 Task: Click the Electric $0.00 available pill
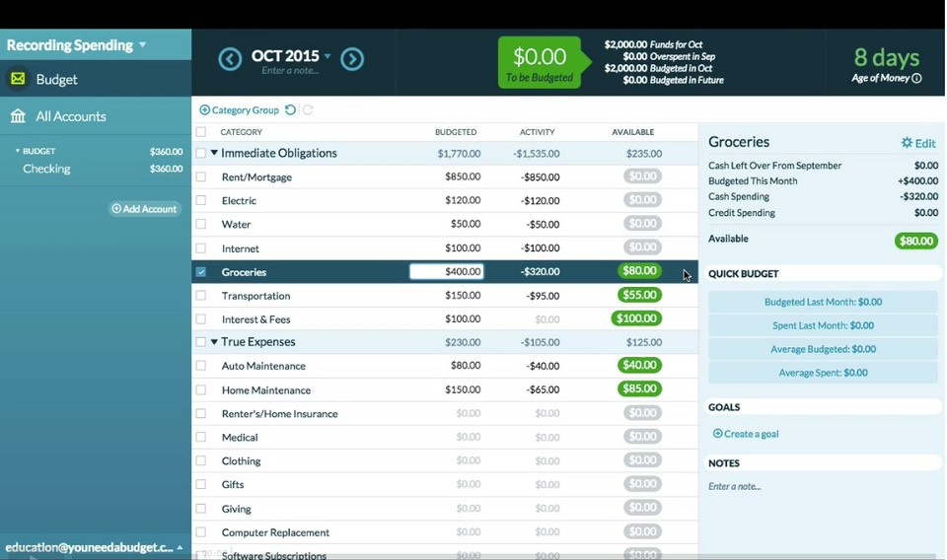(642, 200)
